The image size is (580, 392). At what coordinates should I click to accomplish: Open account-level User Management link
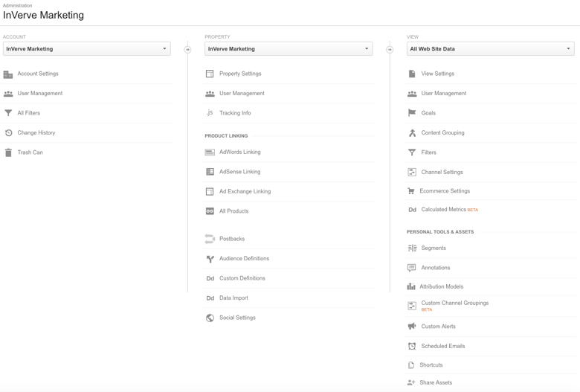(40, 93)
